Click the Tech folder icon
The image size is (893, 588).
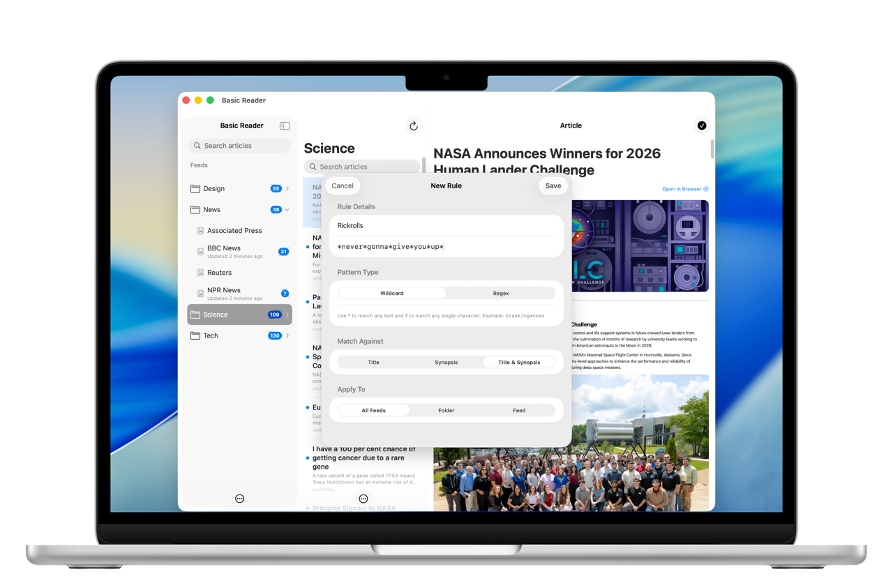[195, 336]
